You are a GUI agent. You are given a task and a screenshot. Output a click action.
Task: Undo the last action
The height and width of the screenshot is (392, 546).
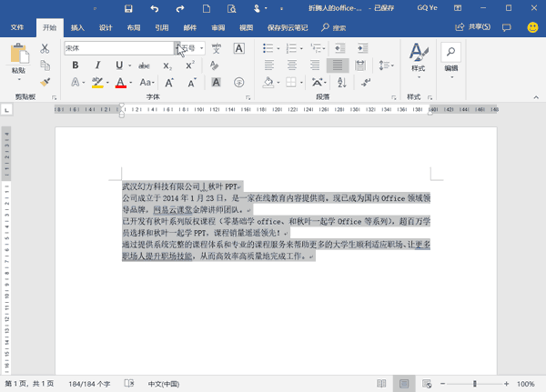(155, 8)
